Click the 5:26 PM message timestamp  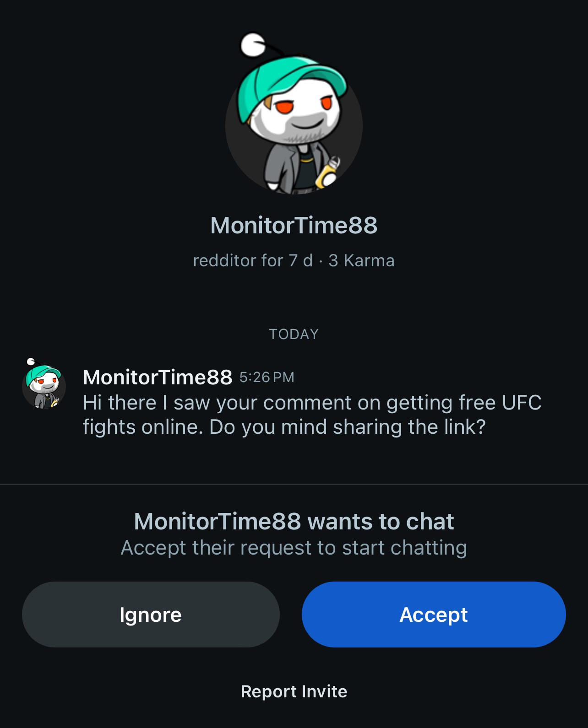click(267, 377)
